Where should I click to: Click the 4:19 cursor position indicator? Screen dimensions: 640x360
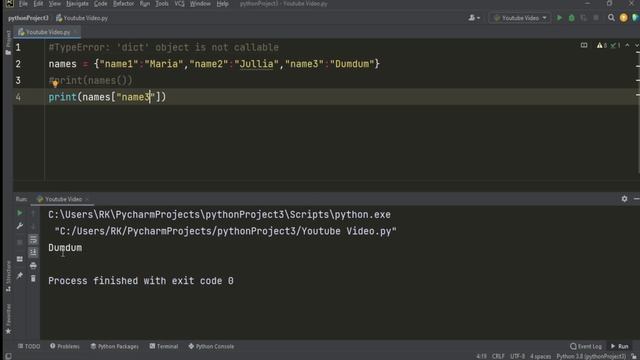(481, 356)
